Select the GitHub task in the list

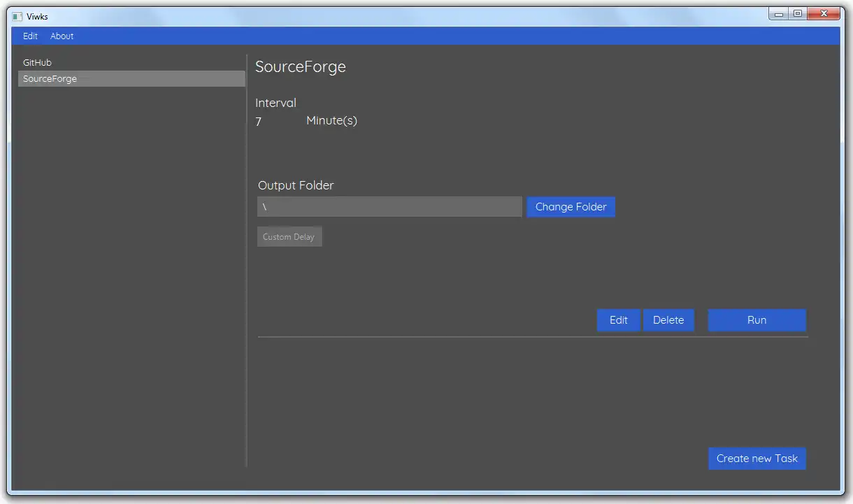[38, 63]
